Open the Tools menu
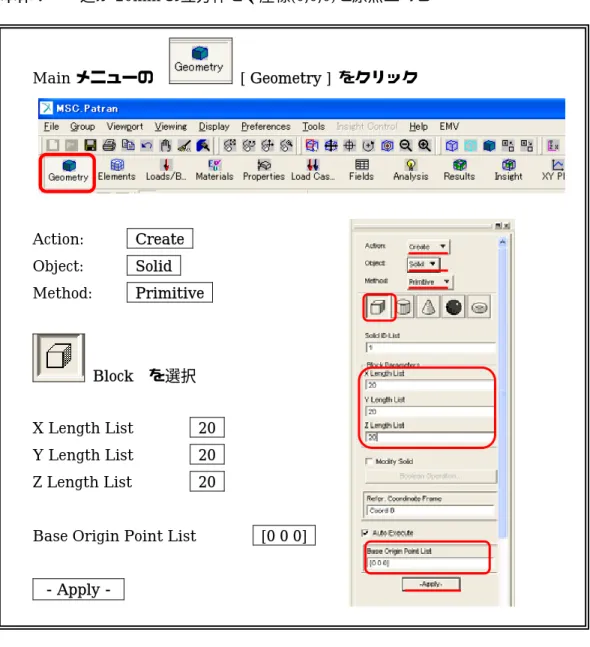This screenshot has width=590, height=647. coord(314,126)
